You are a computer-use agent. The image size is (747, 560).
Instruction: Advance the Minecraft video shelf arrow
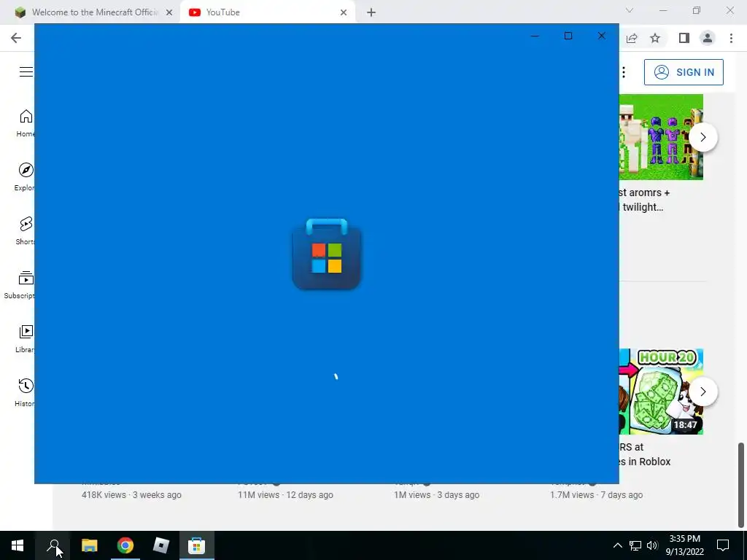[703, 137]
